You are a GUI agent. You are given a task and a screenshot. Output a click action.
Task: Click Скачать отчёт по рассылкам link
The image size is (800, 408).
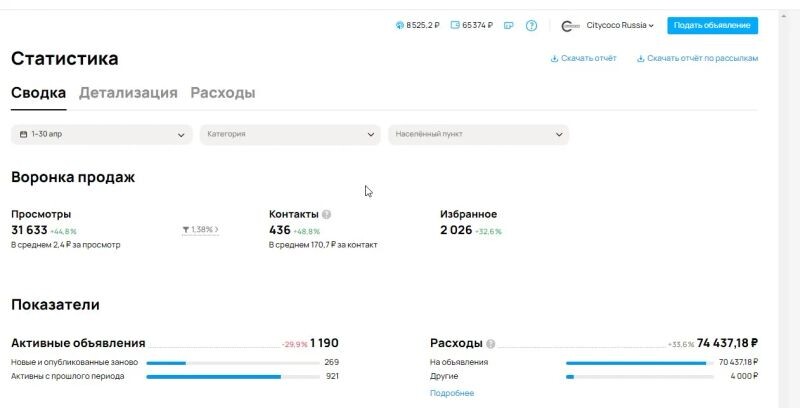697,59
